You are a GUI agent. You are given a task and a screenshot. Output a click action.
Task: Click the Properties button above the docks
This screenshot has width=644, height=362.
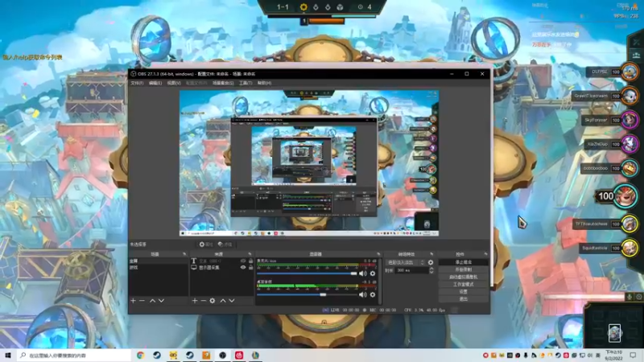click(x=206, y=245)
